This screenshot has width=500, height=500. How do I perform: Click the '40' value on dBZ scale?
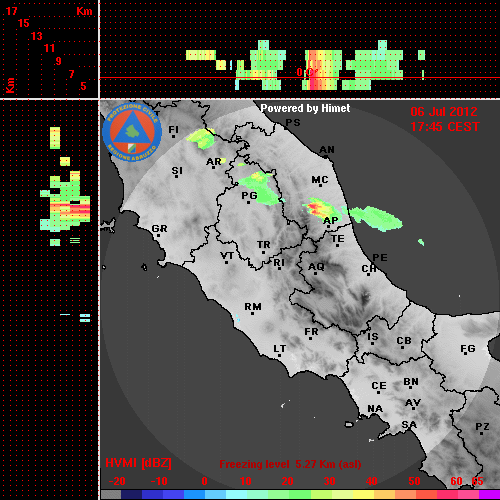[371, 481]
